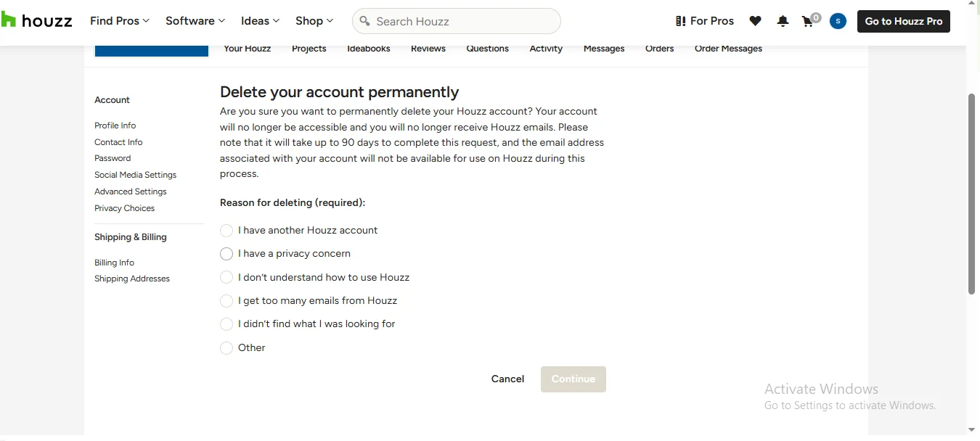
Task: Select "I have a privacy concern" option
Action: (x=226, y=254)
